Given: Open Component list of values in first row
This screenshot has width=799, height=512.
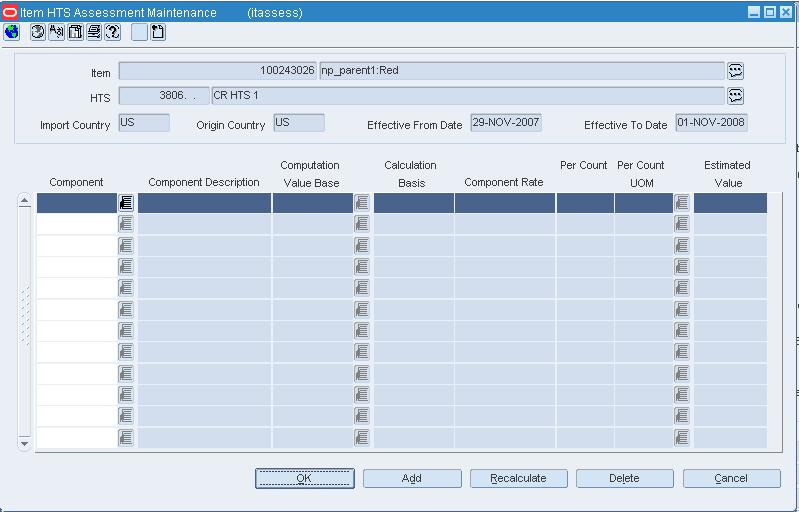Looking at the screenshot, I should 126,203.
